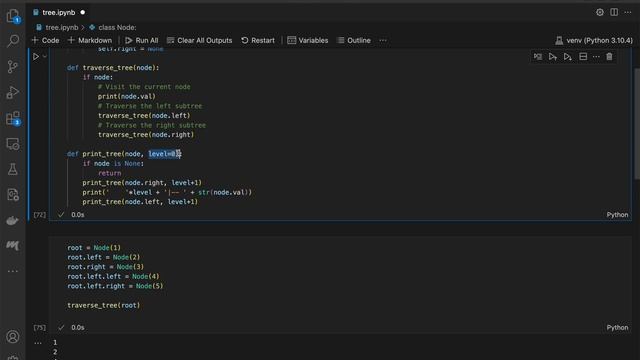Change first cell language mode Python
The height and width of the screenshot is (360, 640).
pyautogui.click(x=617, y=215)
